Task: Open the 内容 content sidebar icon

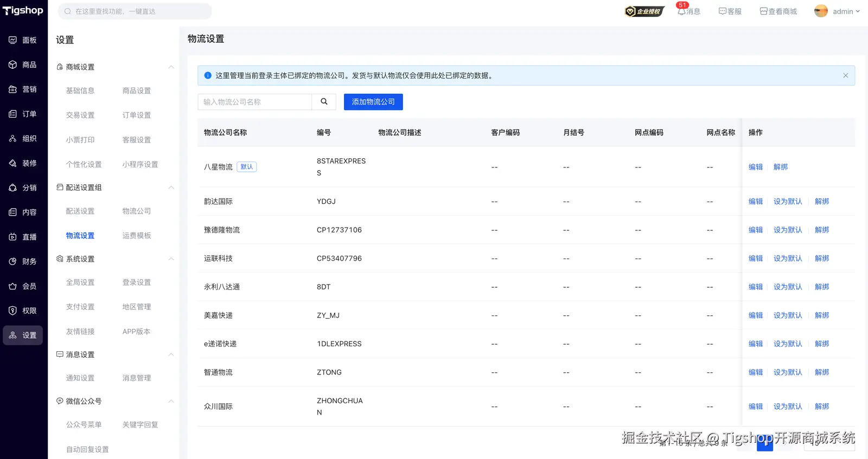Action: 12,212
